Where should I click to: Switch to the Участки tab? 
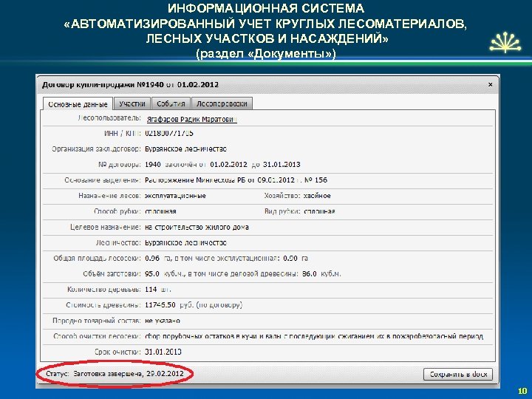click(x=132, y=103)
